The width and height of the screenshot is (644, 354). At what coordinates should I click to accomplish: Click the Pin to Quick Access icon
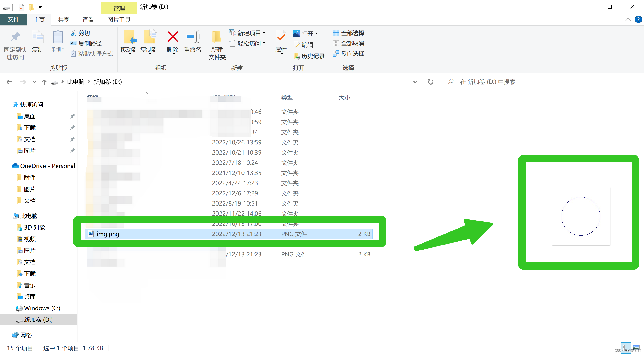click(x=15, y=37)
